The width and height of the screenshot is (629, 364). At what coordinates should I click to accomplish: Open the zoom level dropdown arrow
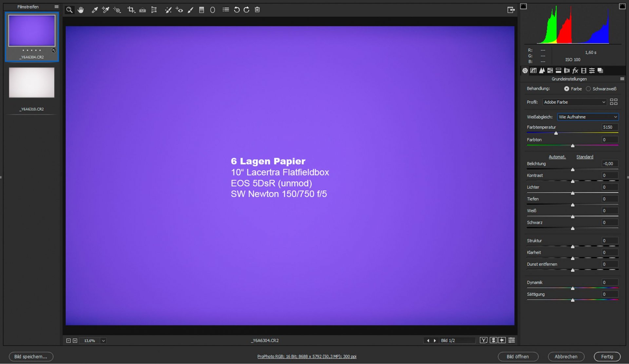tap(103, 341)
